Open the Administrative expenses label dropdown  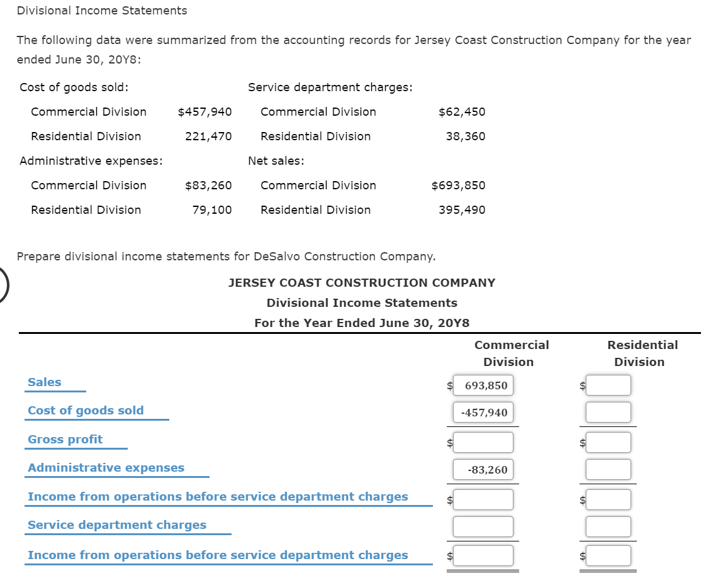click(x=117, y=469)
